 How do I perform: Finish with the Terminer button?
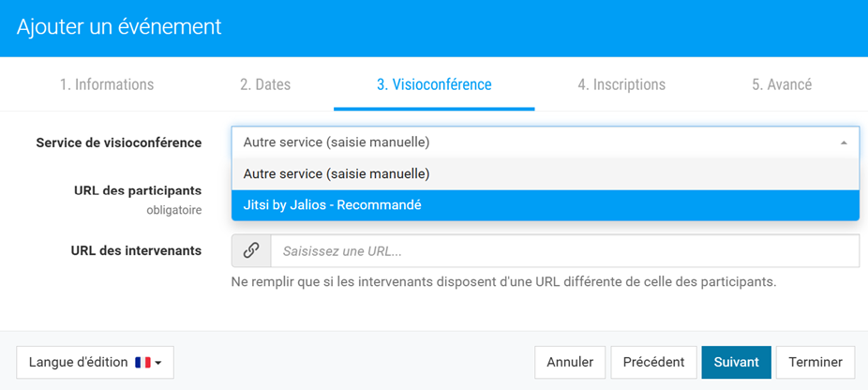pos(816,363)
